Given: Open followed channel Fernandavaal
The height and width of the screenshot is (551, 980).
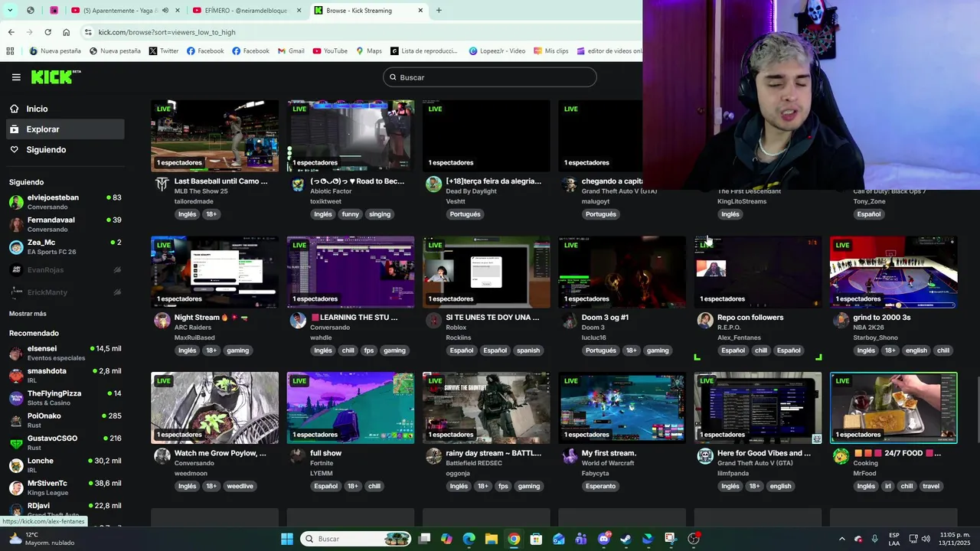Looking at the screenshot, I should point(65,224).
